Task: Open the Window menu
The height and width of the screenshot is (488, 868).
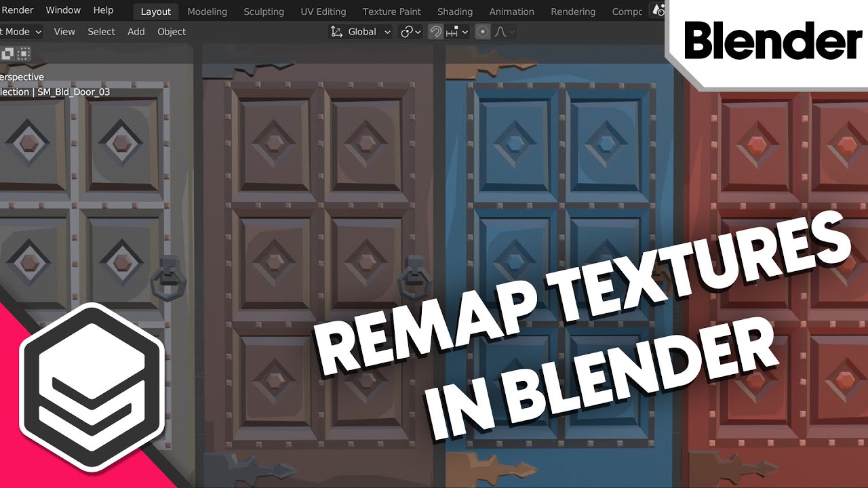Action: (63, 10)
